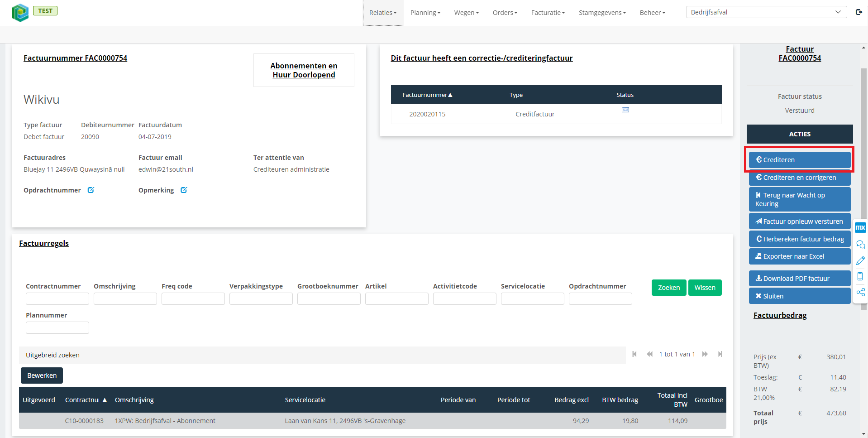Sort by Servicelocatie column header in lines table
The height and width of the screenshot is (438, 868).
pyautogui.click(x=305, y=400)
